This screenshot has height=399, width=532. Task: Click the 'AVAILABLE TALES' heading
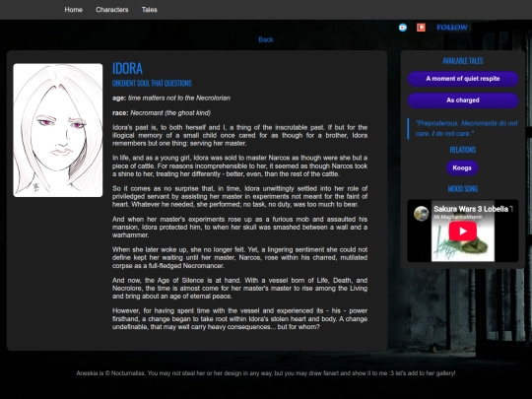pyautogui.click(x=463, y=61)
